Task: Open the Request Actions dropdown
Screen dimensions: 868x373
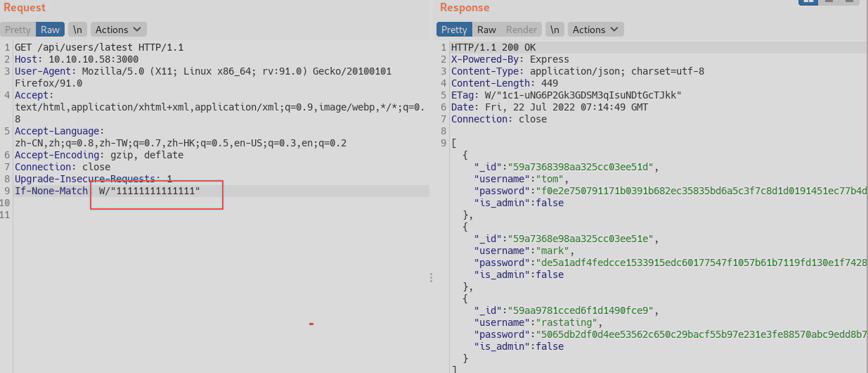Action: (118, 30)
